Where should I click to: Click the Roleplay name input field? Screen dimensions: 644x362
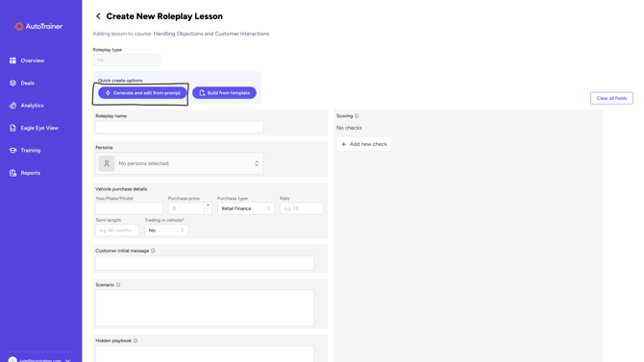[180, 127]
